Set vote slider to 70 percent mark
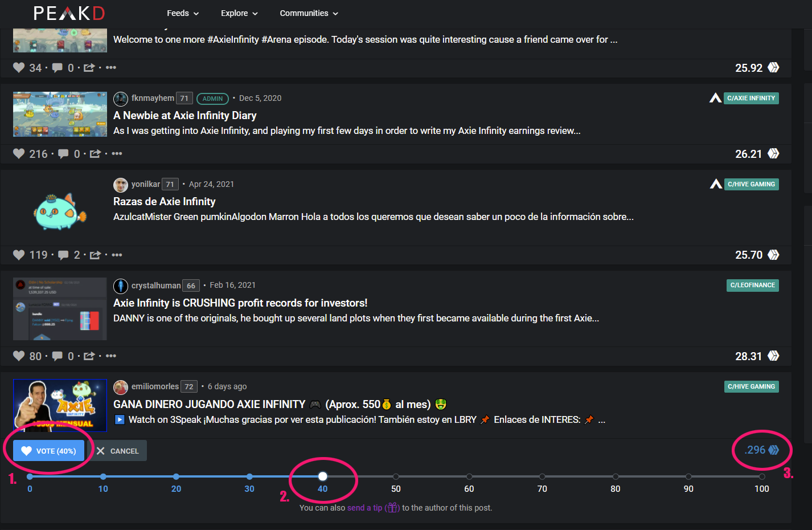The image size is (812, 530). point(542,476)
